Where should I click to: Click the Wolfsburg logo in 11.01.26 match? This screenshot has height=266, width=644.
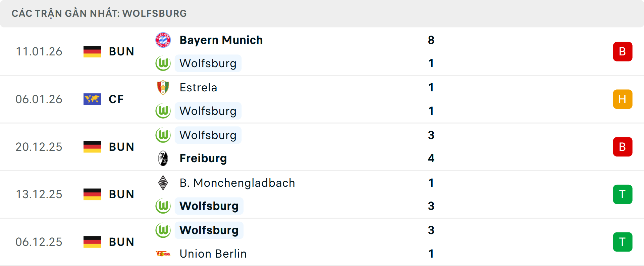click(x=163, y=63)
